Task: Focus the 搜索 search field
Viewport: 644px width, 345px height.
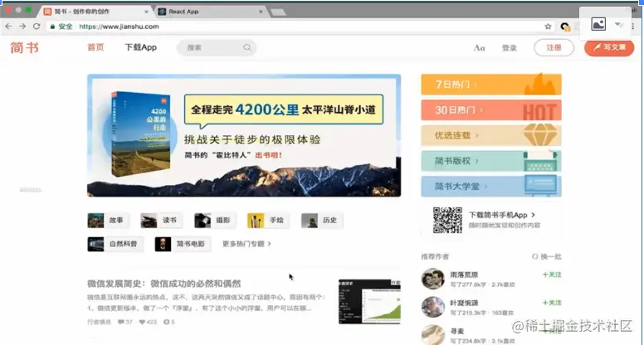Action: tap(217, 47)
